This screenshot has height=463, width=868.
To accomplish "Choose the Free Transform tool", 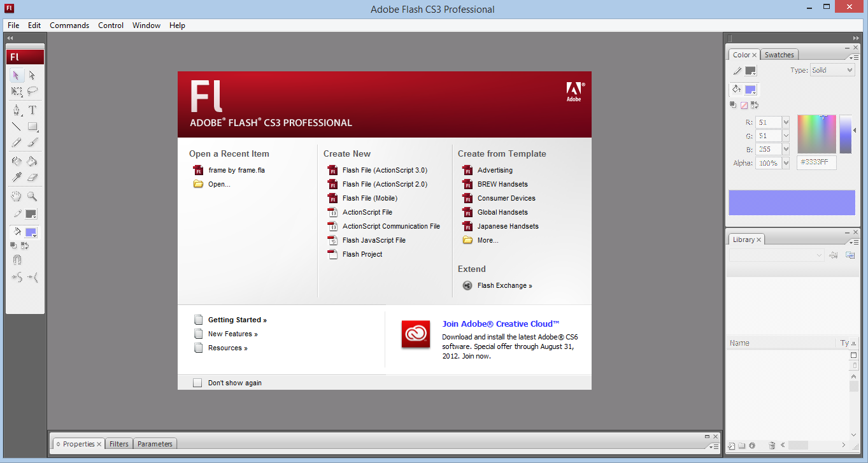I will click(17, 91).
